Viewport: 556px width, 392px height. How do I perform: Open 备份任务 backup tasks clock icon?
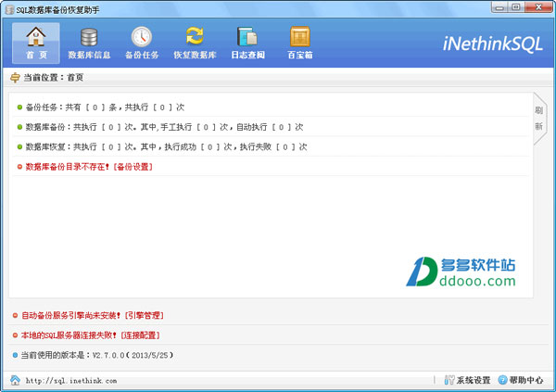[x=142, y=44]
